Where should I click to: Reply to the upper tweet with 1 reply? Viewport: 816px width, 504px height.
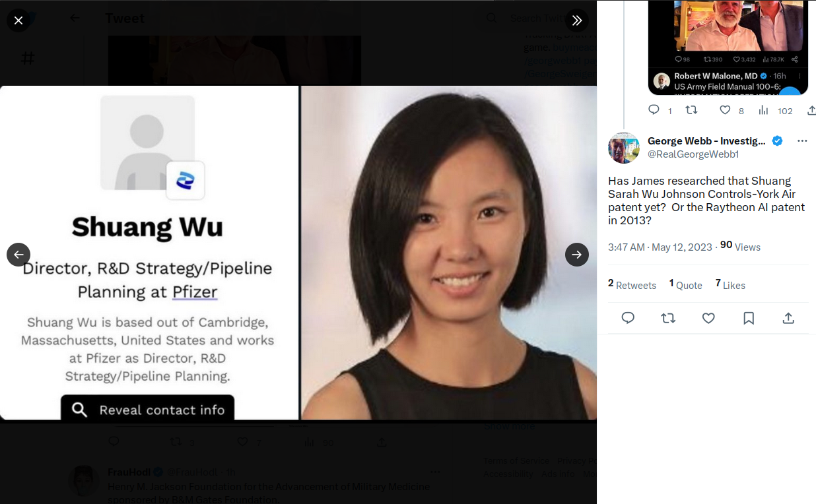(x=660, y=110)
